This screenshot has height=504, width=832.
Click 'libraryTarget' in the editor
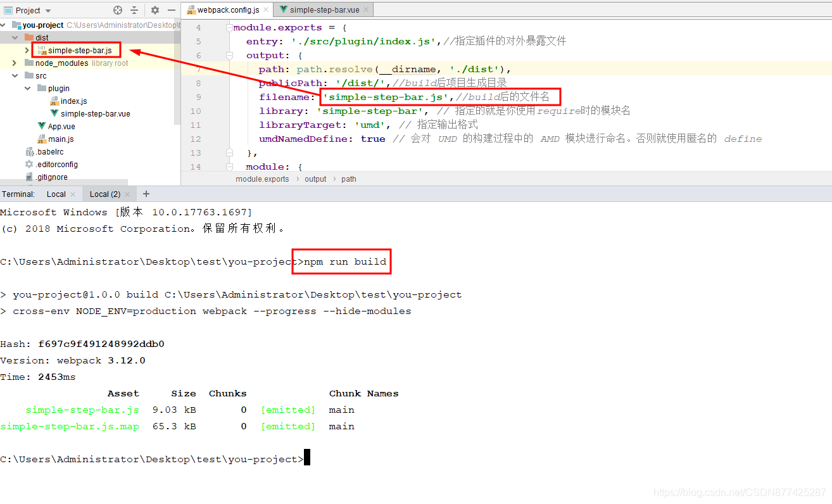pos(301,125)
